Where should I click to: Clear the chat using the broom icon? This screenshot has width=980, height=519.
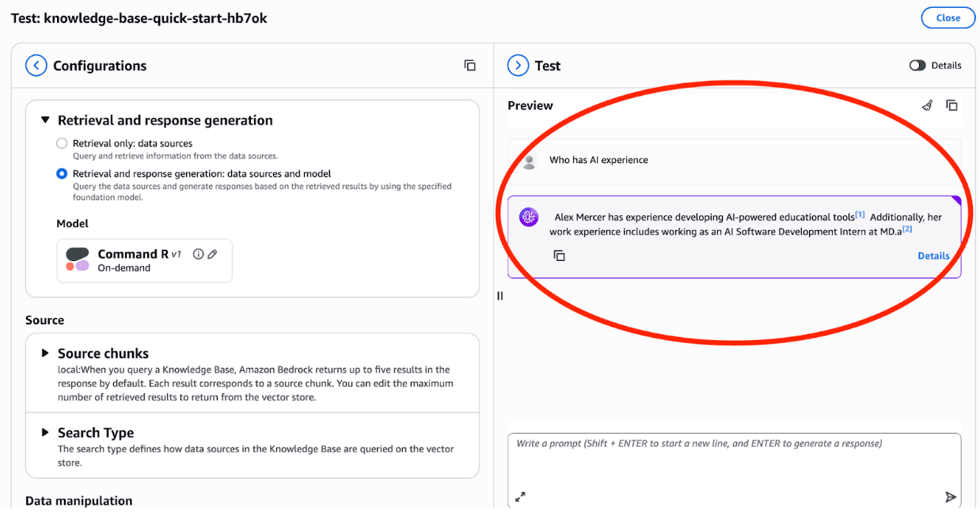coord(927,104)
